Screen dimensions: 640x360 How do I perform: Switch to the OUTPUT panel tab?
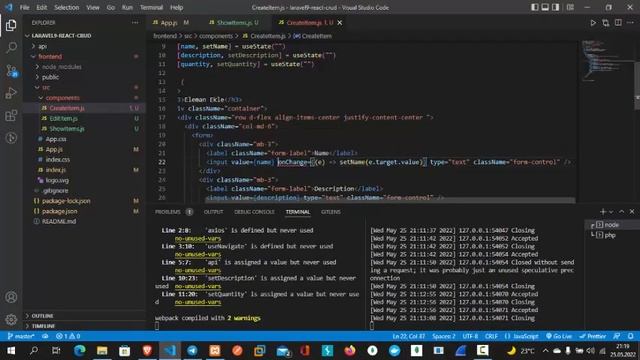click(x=213, y=212)
